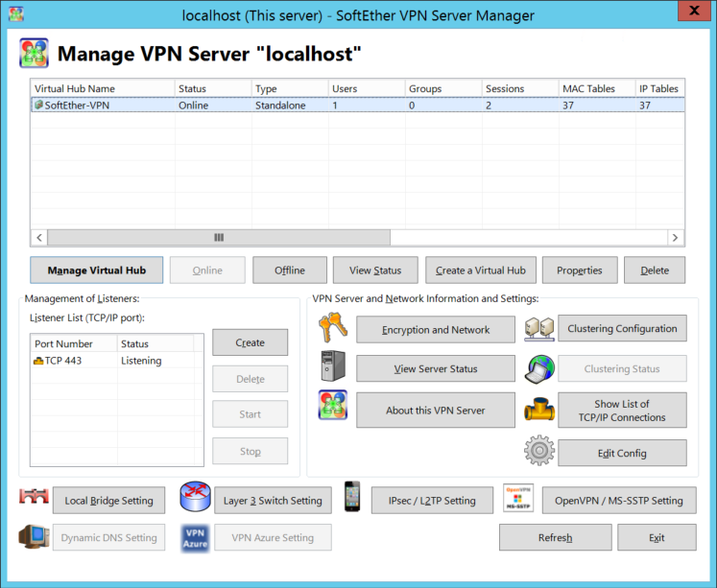Click the listener Delete button

[x=251, y=379]
